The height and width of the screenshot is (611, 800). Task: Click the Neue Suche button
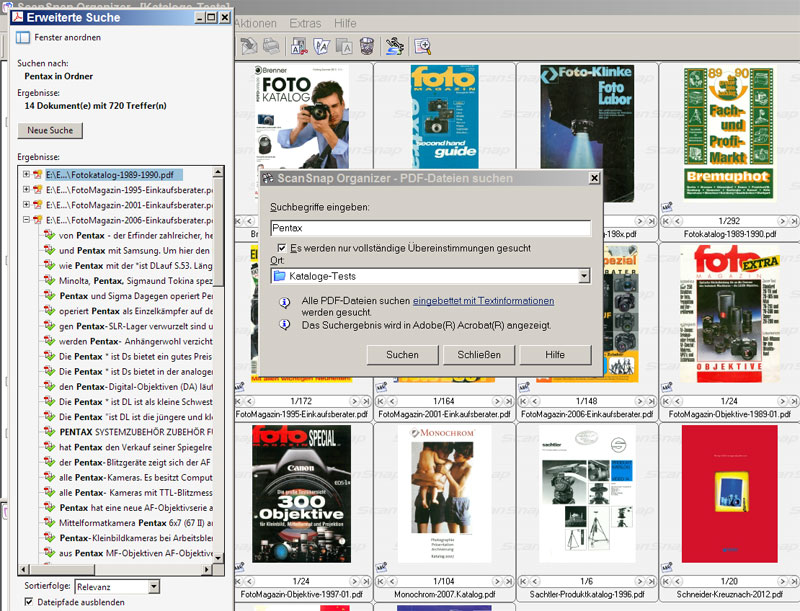click(x=51, y=131)
